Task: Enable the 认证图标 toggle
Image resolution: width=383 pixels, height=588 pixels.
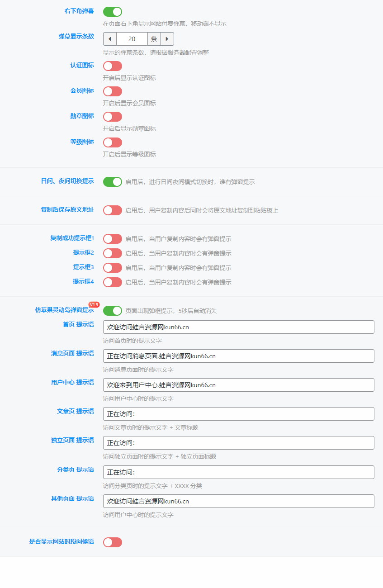Action: (113, 66)
